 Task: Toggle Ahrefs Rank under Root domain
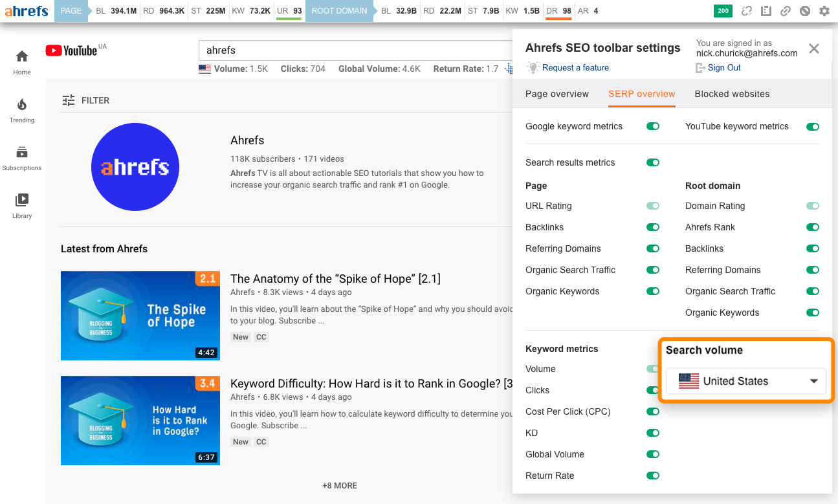click(812, 228)
